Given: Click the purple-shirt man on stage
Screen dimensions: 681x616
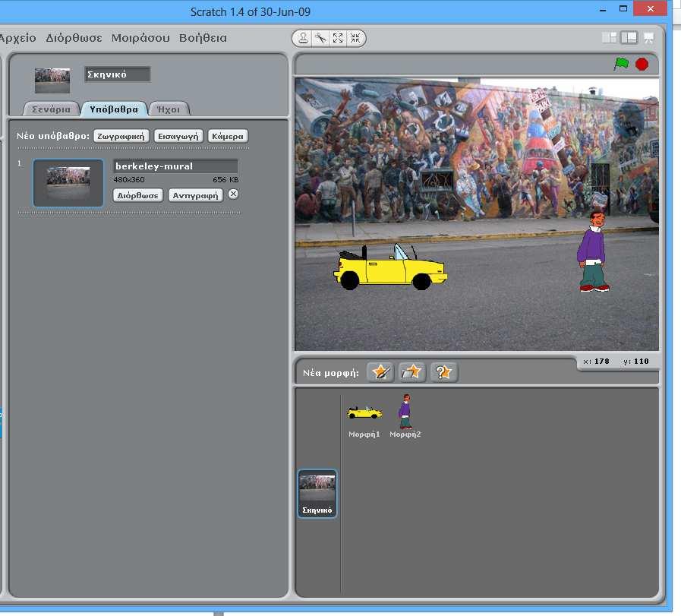Looking at the screenshot, I should click(x=593, y=251).
